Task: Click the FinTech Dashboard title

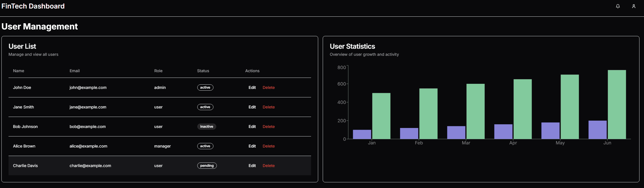Action: (33, 6)
